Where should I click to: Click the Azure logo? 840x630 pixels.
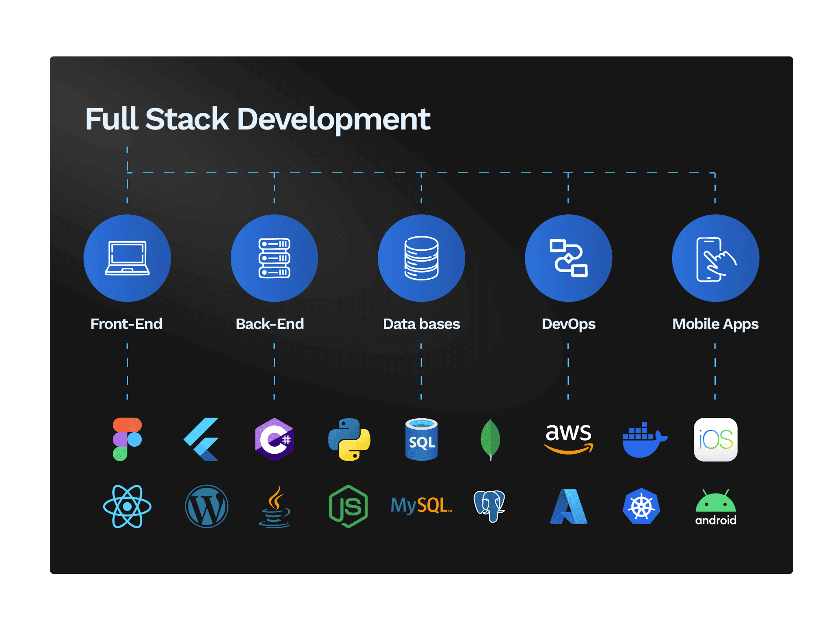click(x=568, y=507)
